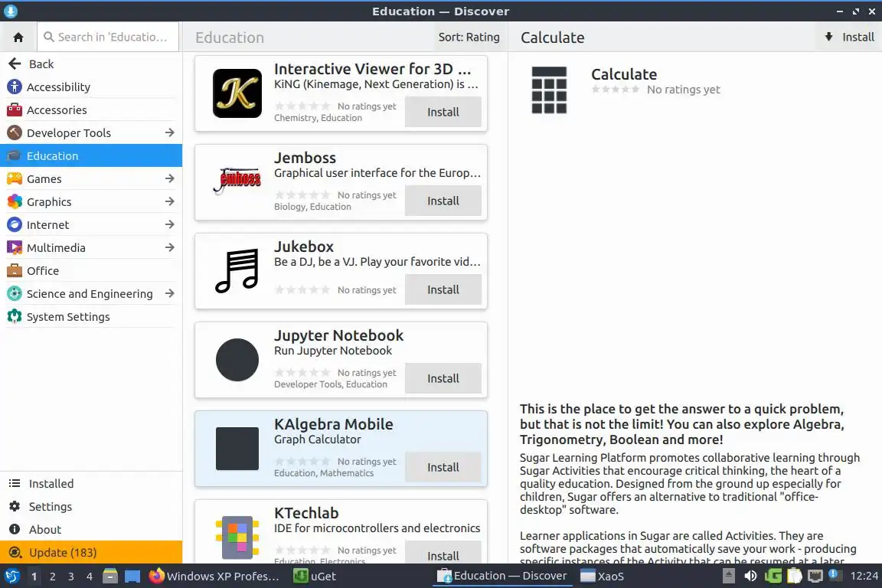Screen dimensions: 882x588
Task: Open the System Settings category
Action: pos(91,317)
